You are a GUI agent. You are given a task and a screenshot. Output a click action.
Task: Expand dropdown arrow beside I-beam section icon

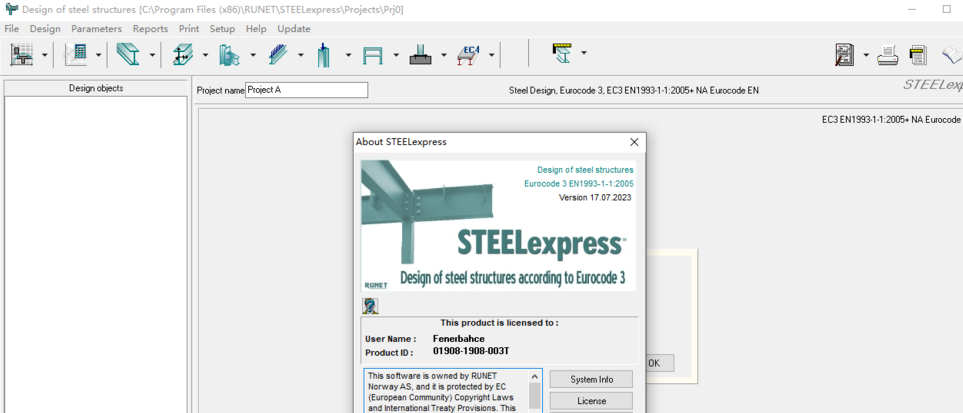tap(152, 55)
